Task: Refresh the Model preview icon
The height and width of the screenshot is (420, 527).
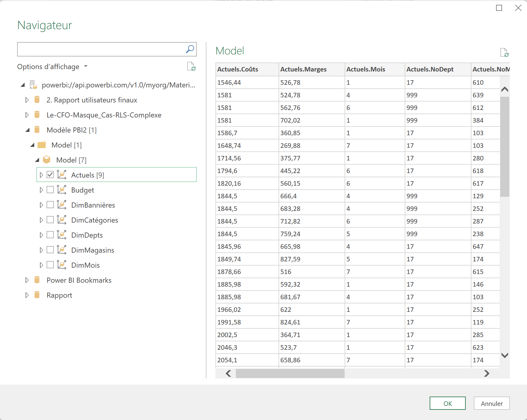Action: click(504, 52)
